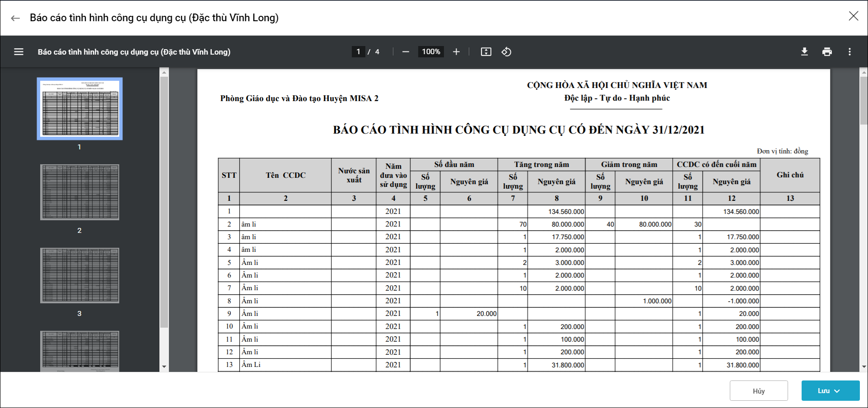This screenshot has width=868, height=408.
Task: Click the thumbnail panel scrollbar thumb
Action: (164, 202)
